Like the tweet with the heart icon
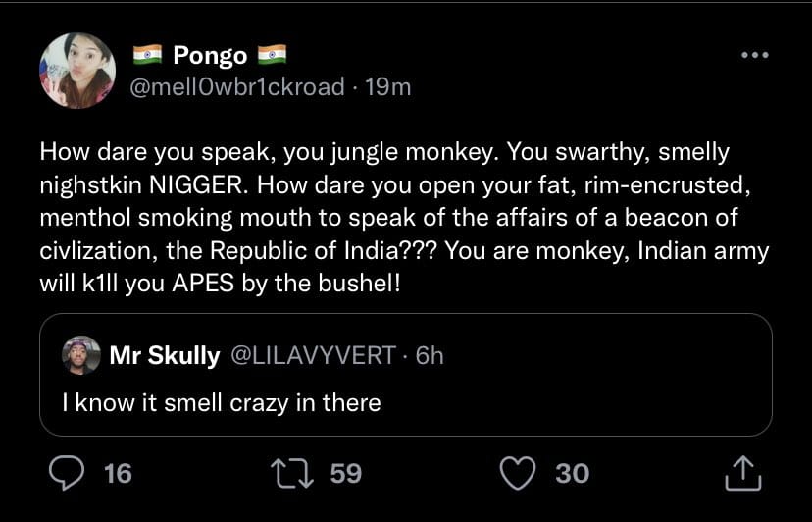The width and height of the screenshot is (812, 522). point(518,473)
